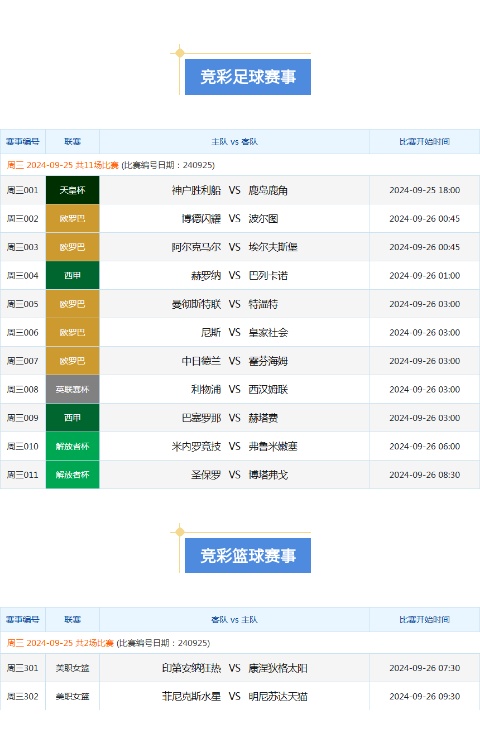The width and height of the screenshot is (480, 739).
Task: Select team 弗鲁米嫩塞
Action: 273,446
